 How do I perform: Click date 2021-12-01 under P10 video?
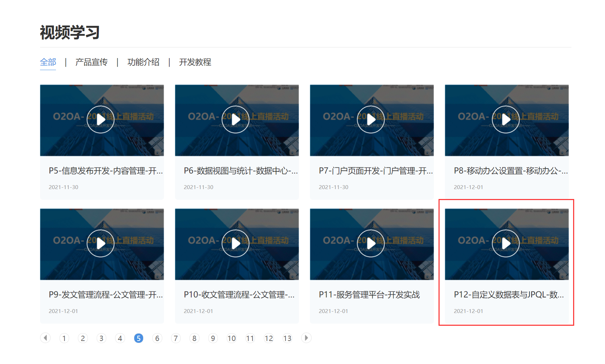[198, 311]
